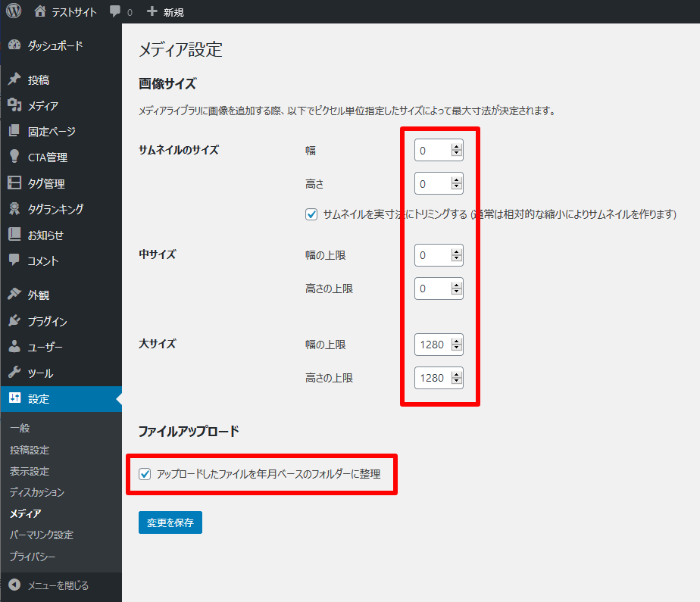
Task: Open the 固定ページ menu label
Action: [x=52, y=131]
